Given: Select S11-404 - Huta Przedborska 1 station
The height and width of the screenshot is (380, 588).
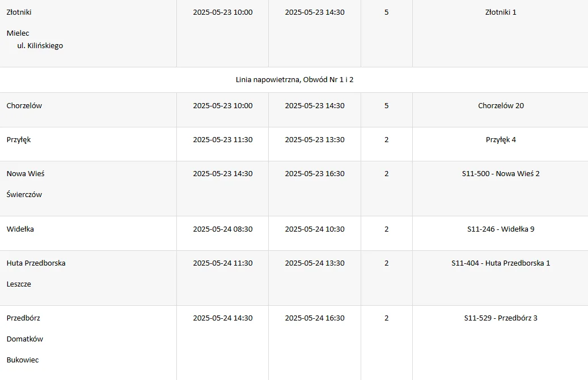Looking at the screenshot, I should [x=501, y=263].
